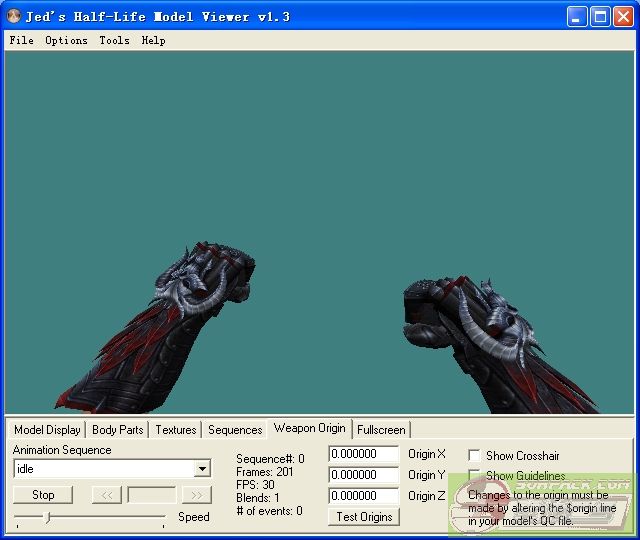Switch to the Model Display tab
Screen dimensions: 640x540
(47, 430)
